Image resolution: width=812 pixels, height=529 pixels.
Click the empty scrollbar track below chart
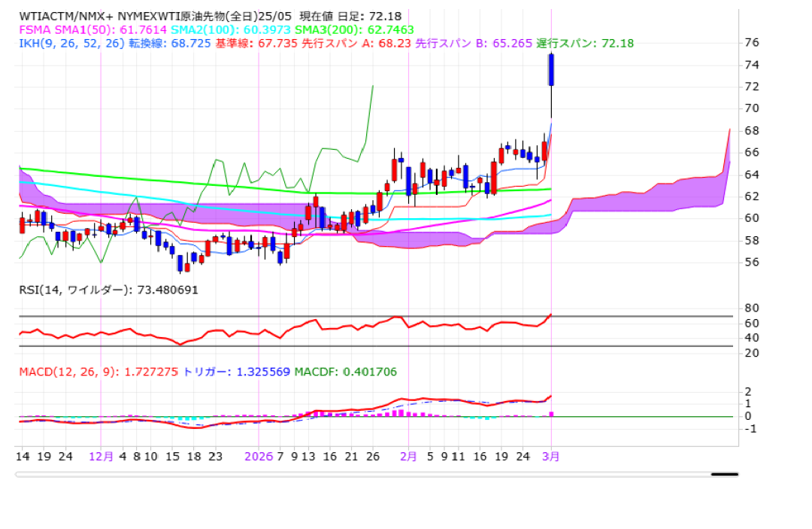361,474
